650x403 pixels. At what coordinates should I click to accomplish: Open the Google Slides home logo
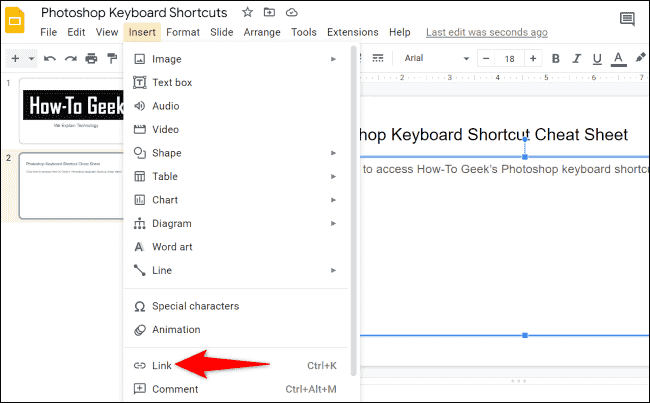point(19,22)
